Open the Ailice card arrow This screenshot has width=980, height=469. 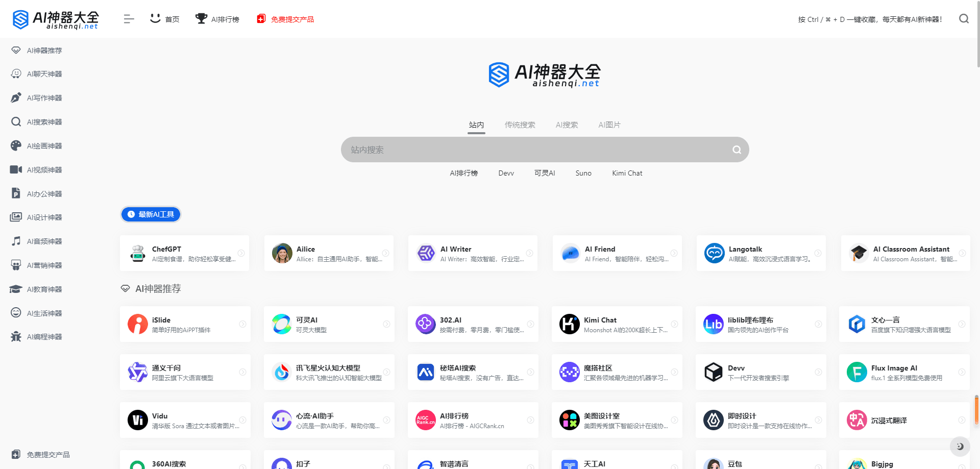[386, 253]
